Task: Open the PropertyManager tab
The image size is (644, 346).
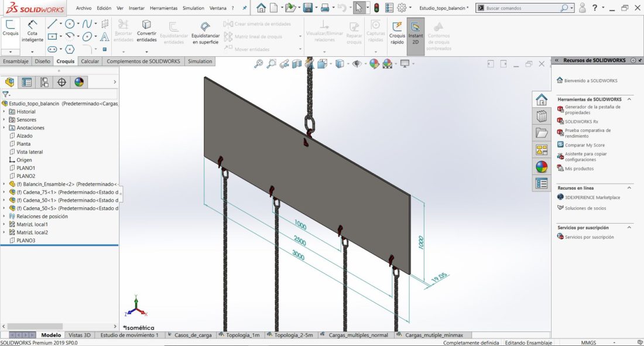Action: [x=27, y=82]
